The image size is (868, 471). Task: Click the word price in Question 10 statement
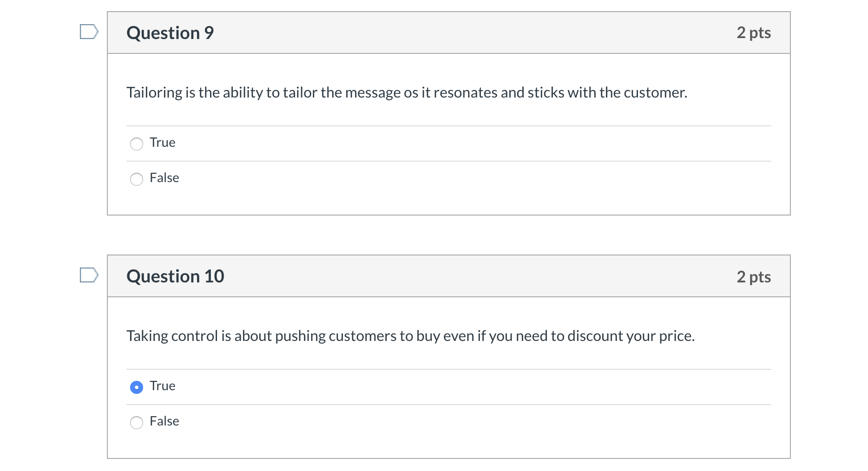pyautogui.click(x=676, y=336)
